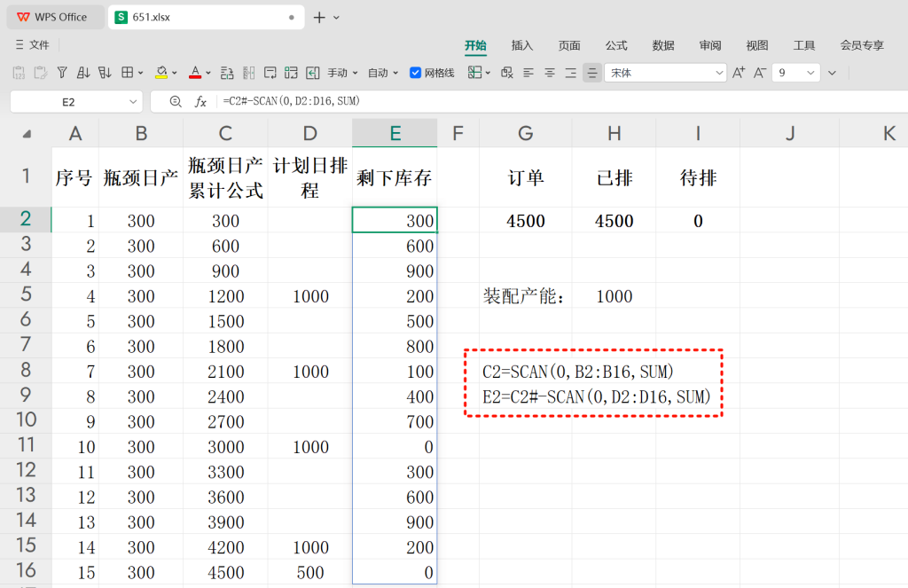Toggle the 网格线 gridlines checkbox
This screenshot has width=908, height=588.
[415, 73]
